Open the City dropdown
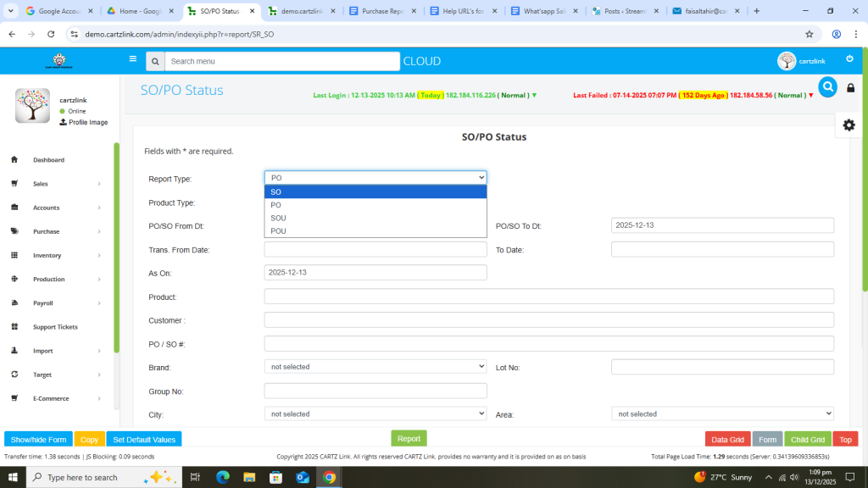Viewport: 868px width, 488px height. click(376, 414)
